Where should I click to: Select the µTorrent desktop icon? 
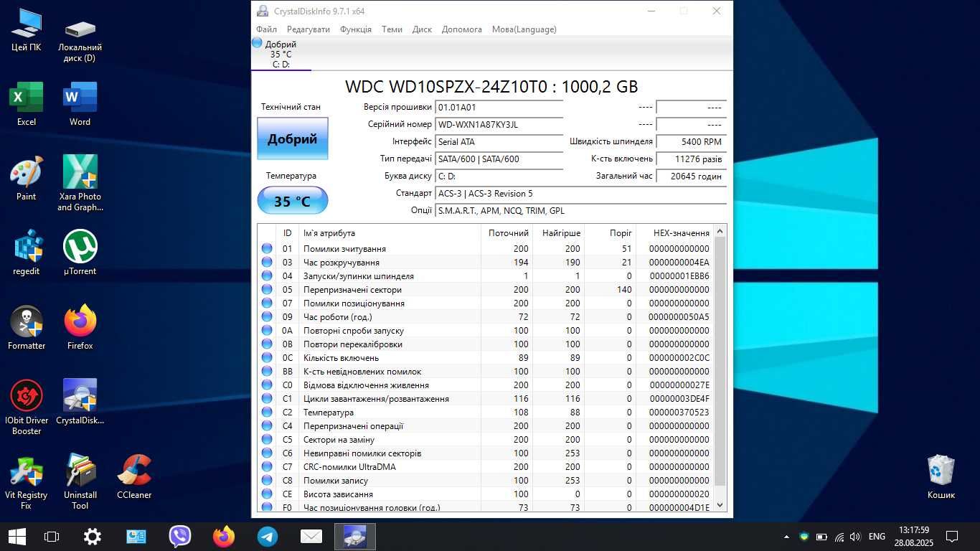click(x=80, y=253)
